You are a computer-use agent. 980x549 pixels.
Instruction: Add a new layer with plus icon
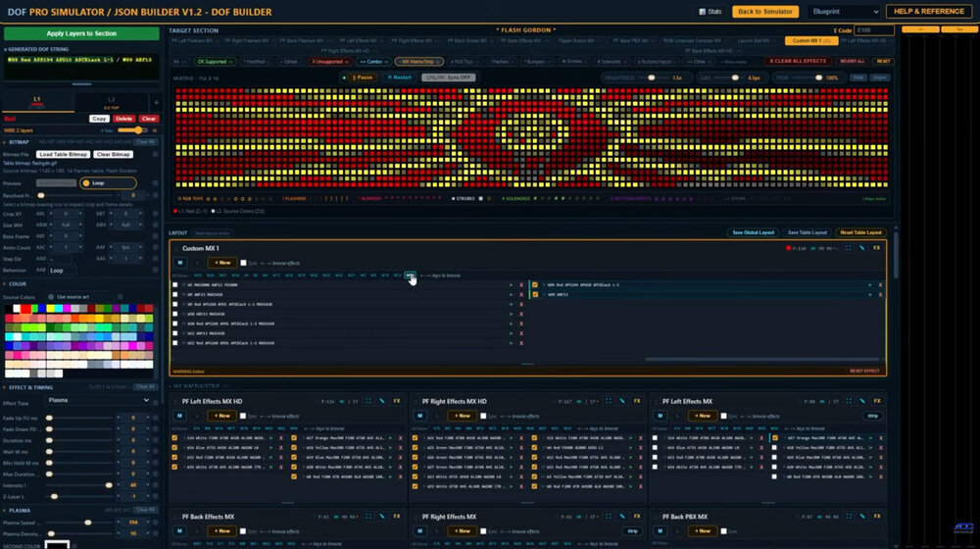[x=156, y=102]
